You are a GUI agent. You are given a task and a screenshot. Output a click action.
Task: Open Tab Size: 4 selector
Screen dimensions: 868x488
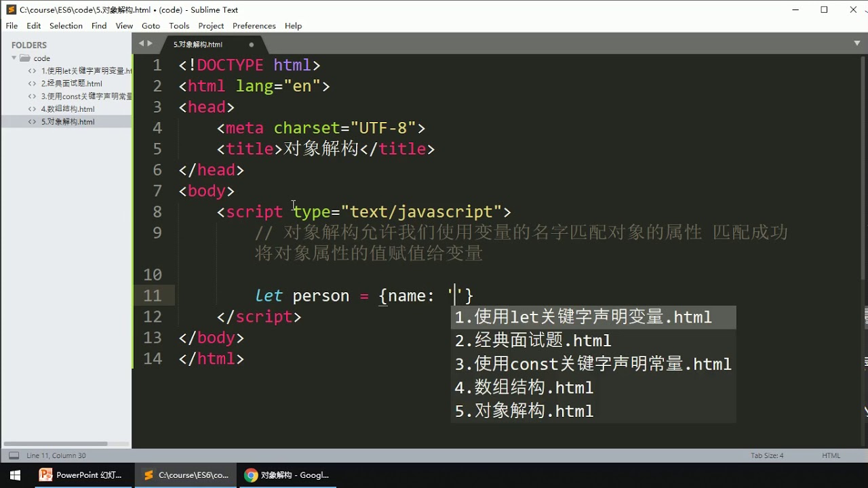[767, 456]
